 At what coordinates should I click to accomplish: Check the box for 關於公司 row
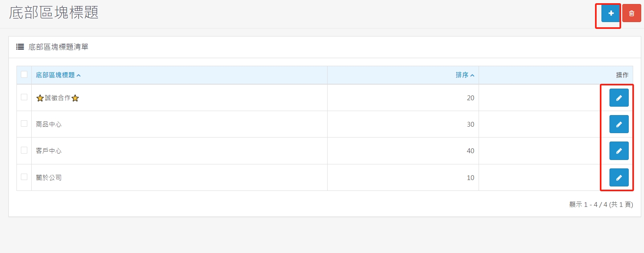coord(24,177)
